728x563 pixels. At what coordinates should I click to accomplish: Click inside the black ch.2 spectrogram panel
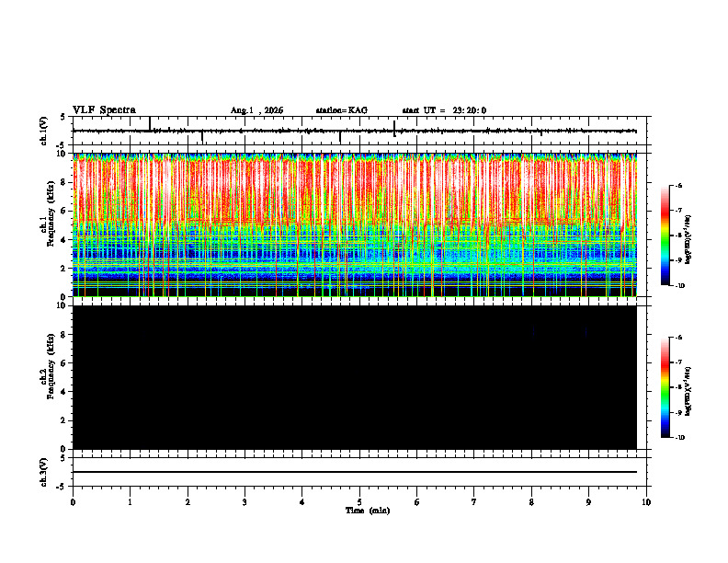point(355,377)
